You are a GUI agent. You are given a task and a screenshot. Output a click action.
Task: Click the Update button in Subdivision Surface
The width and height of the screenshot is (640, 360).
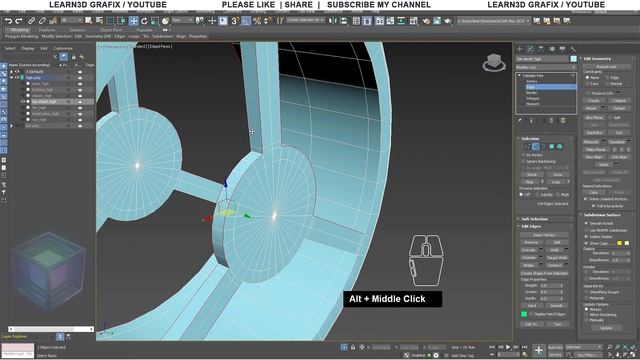[x=606, y=328]
